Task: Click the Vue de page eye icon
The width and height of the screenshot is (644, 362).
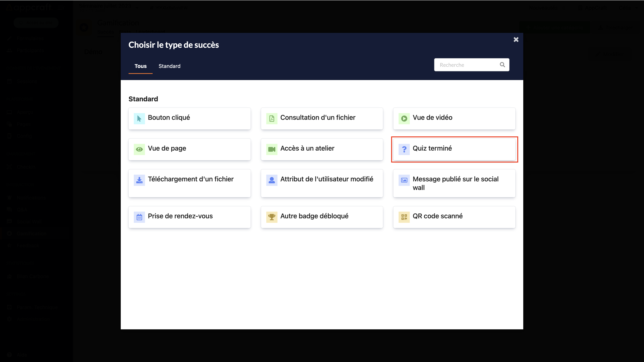Action: 139,149
